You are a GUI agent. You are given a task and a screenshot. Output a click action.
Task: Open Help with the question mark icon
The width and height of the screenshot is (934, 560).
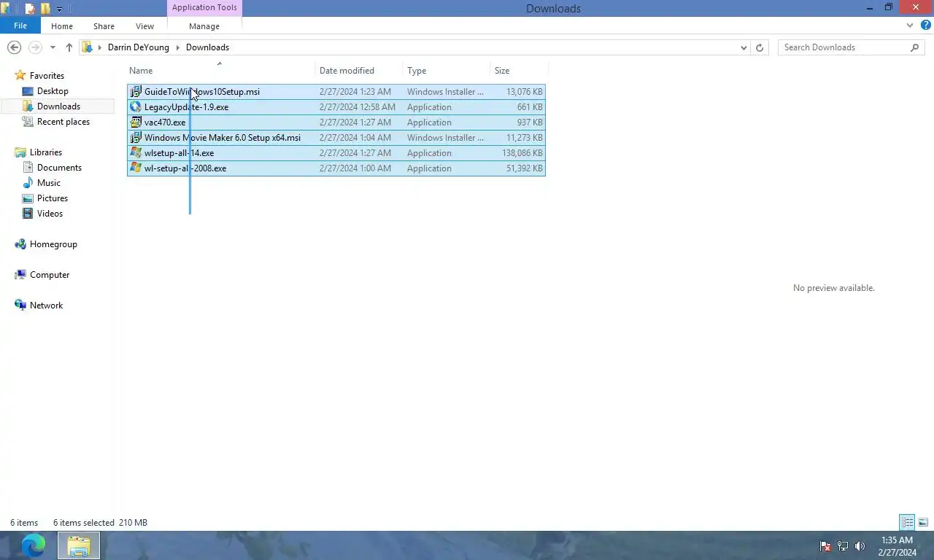click(925, 26)
